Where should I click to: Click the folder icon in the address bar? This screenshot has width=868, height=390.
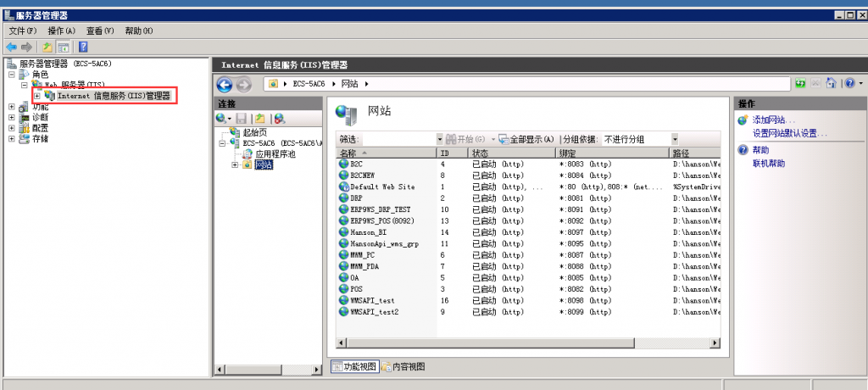point(273,84)
